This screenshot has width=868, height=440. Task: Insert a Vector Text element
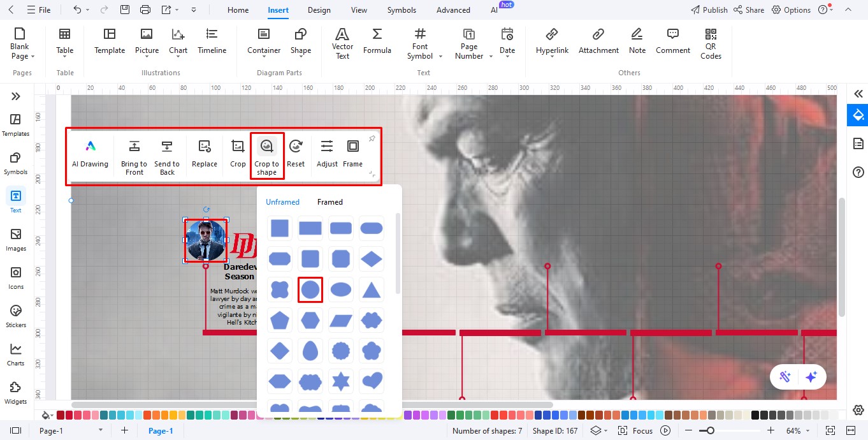(342, 44)
